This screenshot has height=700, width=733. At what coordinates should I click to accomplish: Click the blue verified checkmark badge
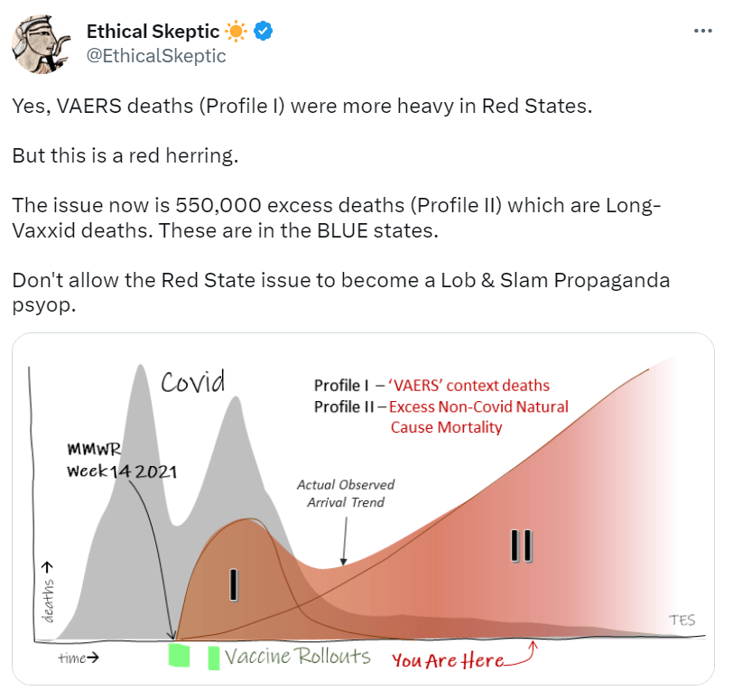pyautogui.click(x=263, y=32)
